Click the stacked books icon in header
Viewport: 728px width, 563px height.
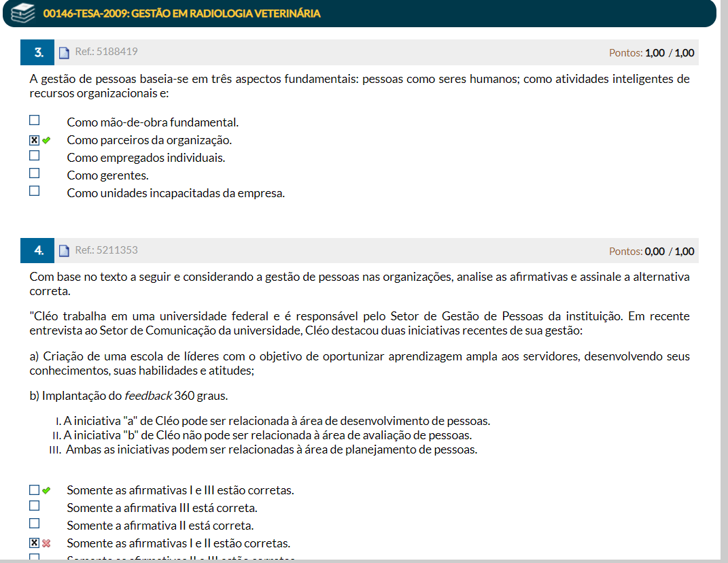[23, 13]
